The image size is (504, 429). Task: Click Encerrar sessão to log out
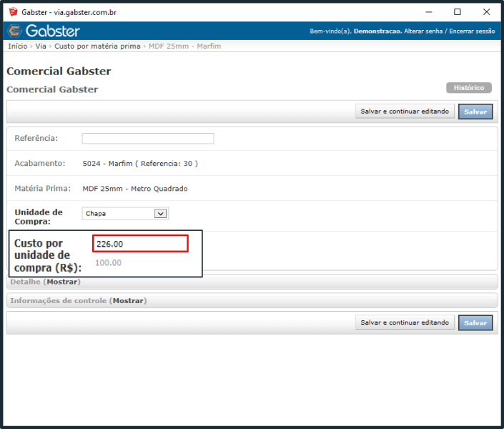click(x=472, y=31)
